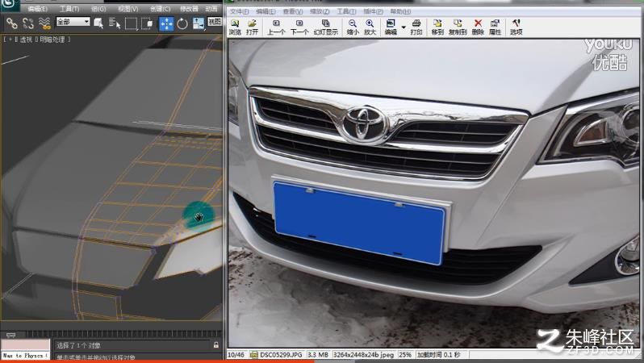Activate the Select and Scale tool
Screen dimensions: 644x363
pos(199,23)
